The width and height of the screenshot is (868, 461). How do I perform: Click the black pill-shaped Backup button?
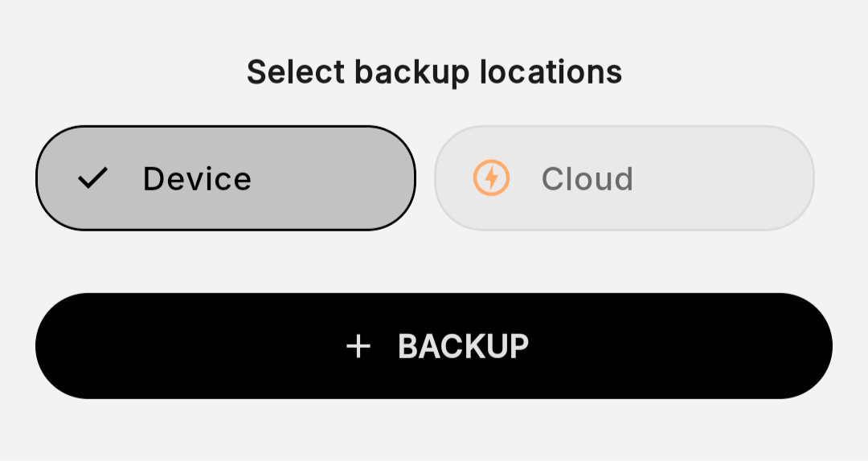[434, 346]
